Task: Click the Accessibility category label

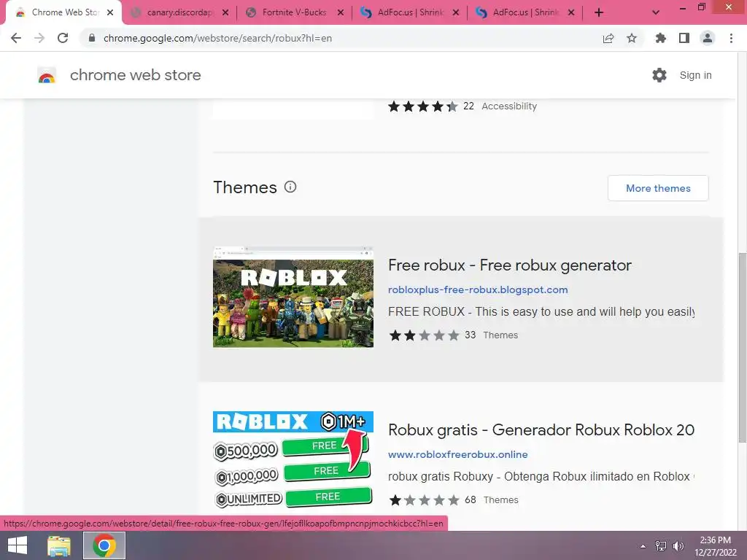Action: 508,106
